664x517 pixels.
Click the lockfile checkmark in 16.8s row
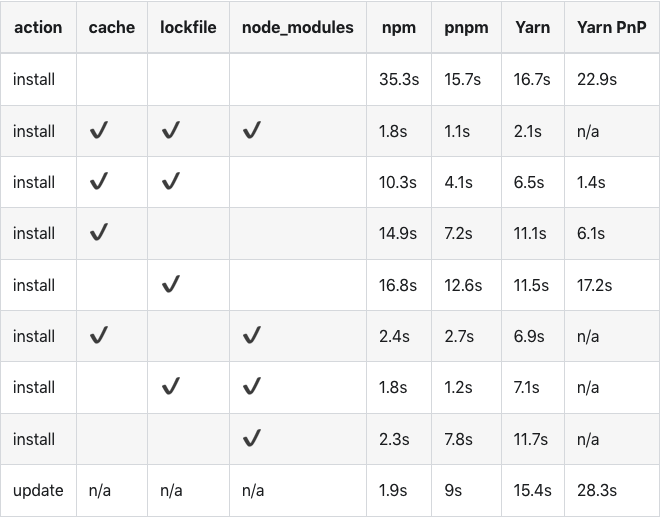171,284
